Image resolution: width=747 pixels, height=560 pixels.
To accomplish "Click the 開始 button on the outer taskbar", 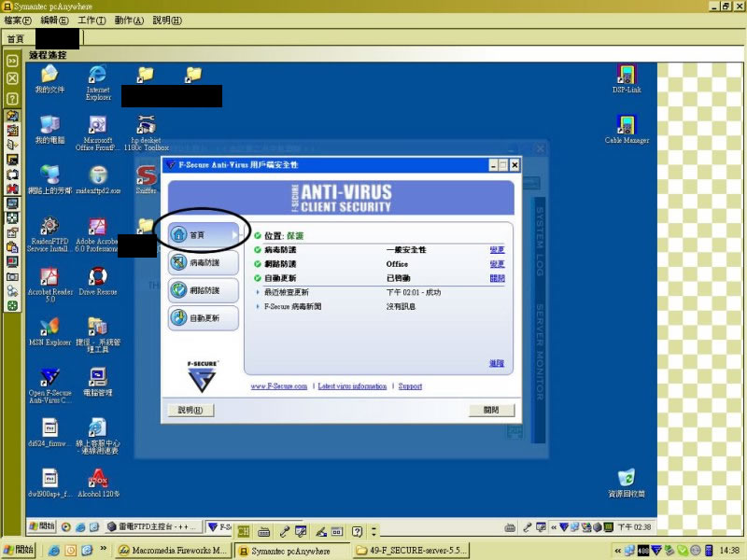I will click(19, 550).
